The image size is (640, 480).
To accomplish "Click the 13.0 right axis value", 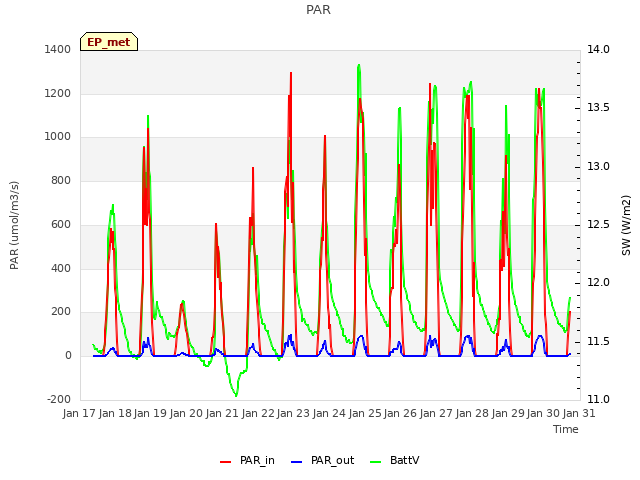I will [598, 167].
